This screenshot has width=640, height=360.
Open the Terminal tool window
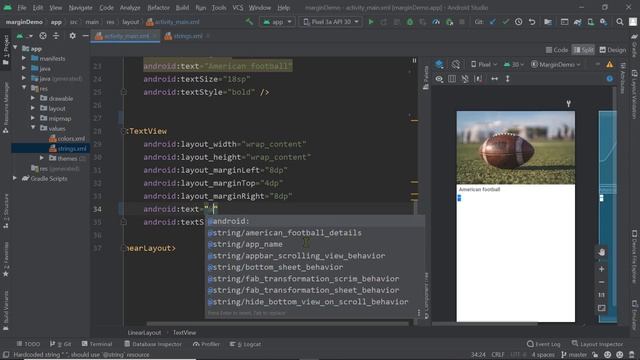[97, 344]
